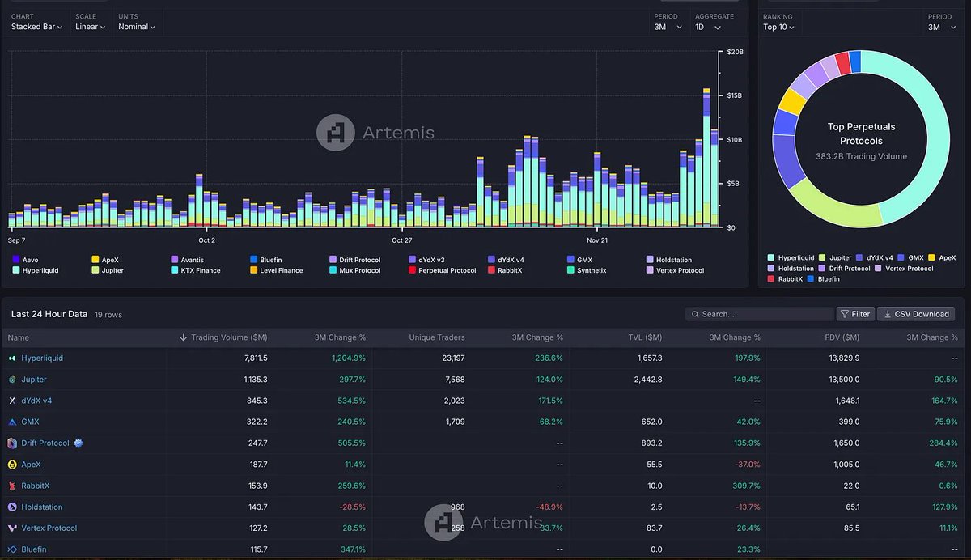
Task: Click the 13,829.9 FDV value
Action: click(x=842, y=358)
